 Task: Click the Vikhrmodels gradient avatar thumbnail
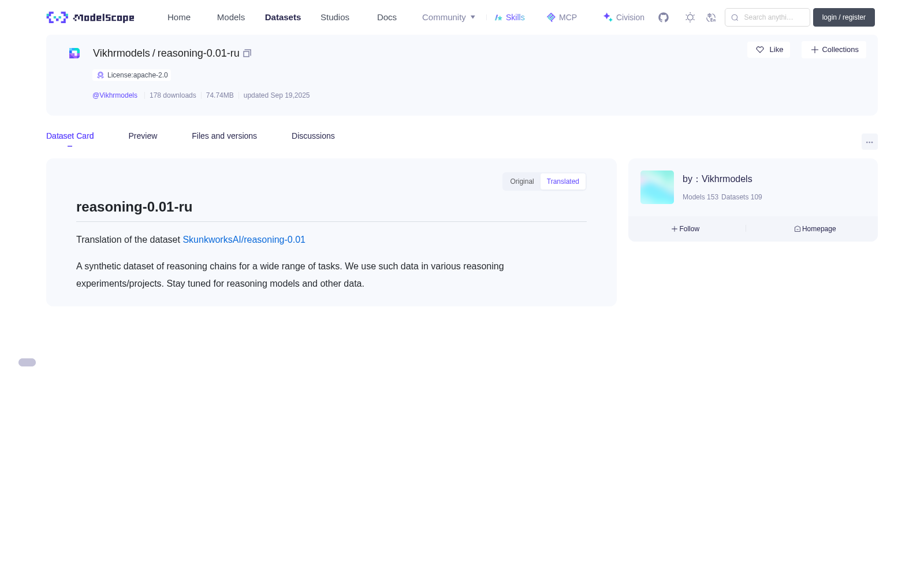tap(657, 187)
